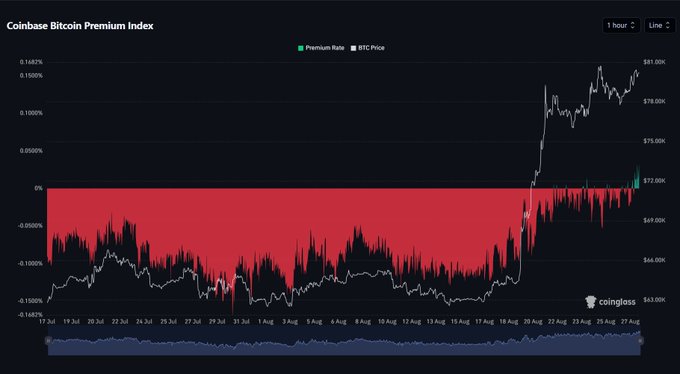Screen dimensions: 680x374
Task: Click the 5 Aug date label
Action: click(x=314, y=322)
